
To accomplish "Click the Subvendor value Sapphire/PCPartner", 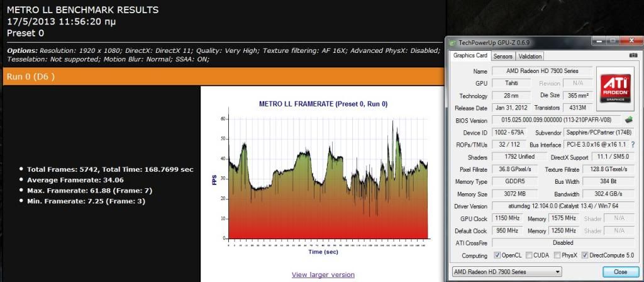I will pyautogui.click(x=599, y=132).
